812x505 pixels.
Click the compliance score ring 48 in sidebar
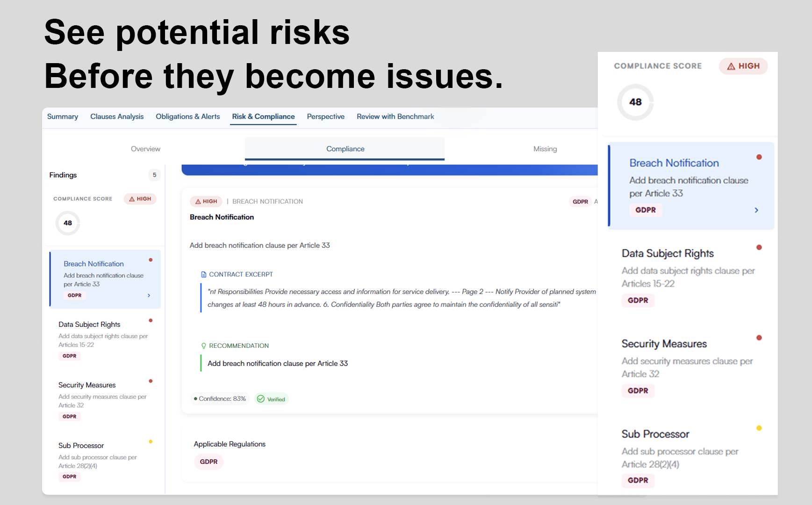(68, 223)
